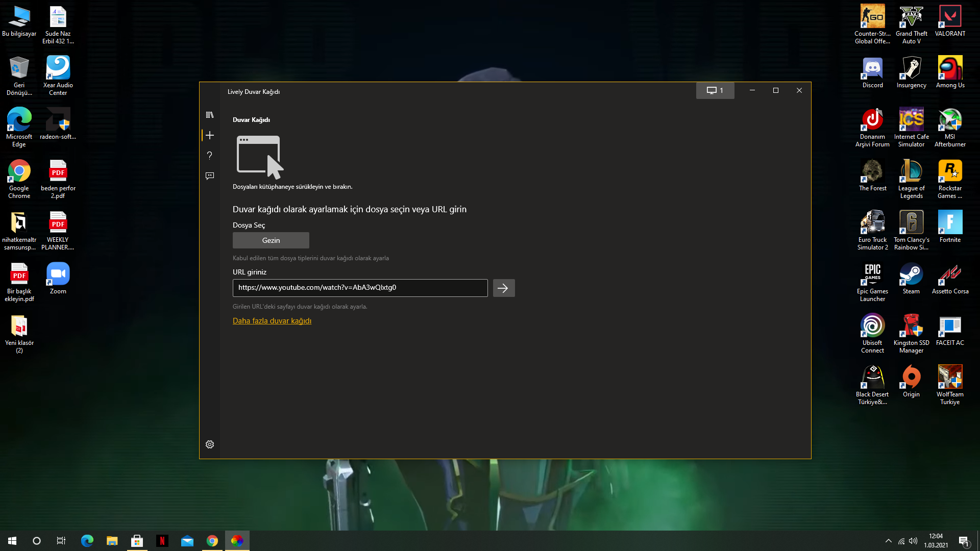Viewport: 980px width, 551px height.
Task: Open the volume speaker tray icon
Action: pos(913,541)
